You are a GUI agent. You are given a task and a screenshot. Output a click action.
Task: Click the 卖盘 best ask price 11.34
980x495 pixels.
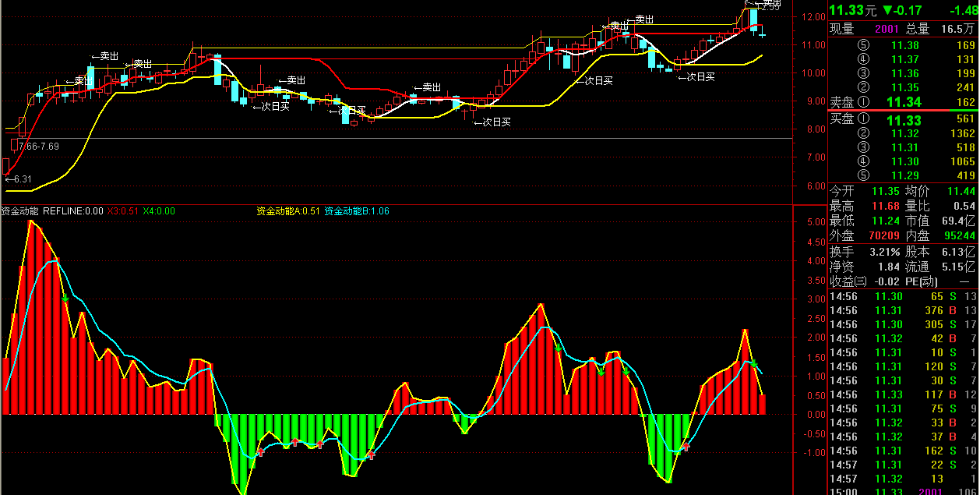(x=904, y=102)
